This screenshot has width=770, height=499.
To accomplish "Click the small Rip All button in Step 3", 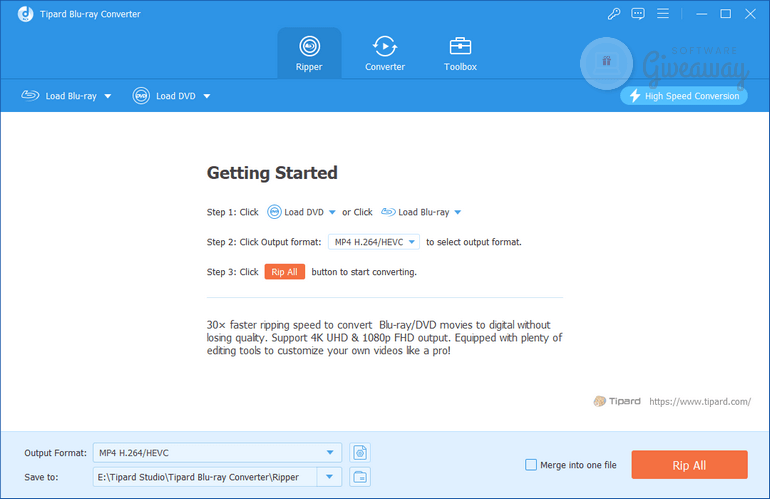I will pos(284,272).
